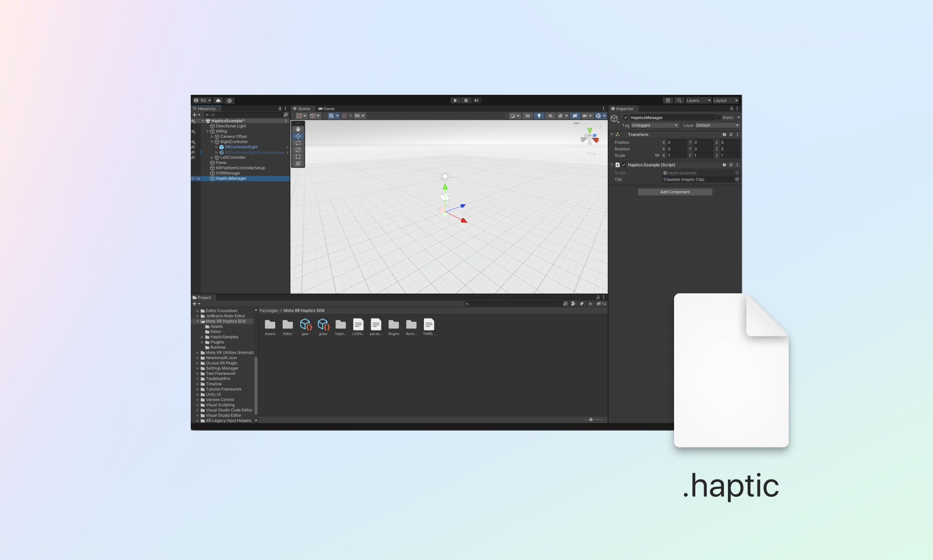Open Haptics Example script more options
This screenshot has height=560, width=933.
click(737, 165)
